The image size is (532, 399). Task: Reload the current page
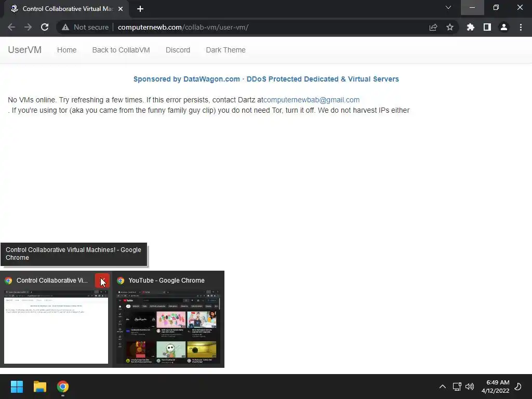tap(45, 27)
